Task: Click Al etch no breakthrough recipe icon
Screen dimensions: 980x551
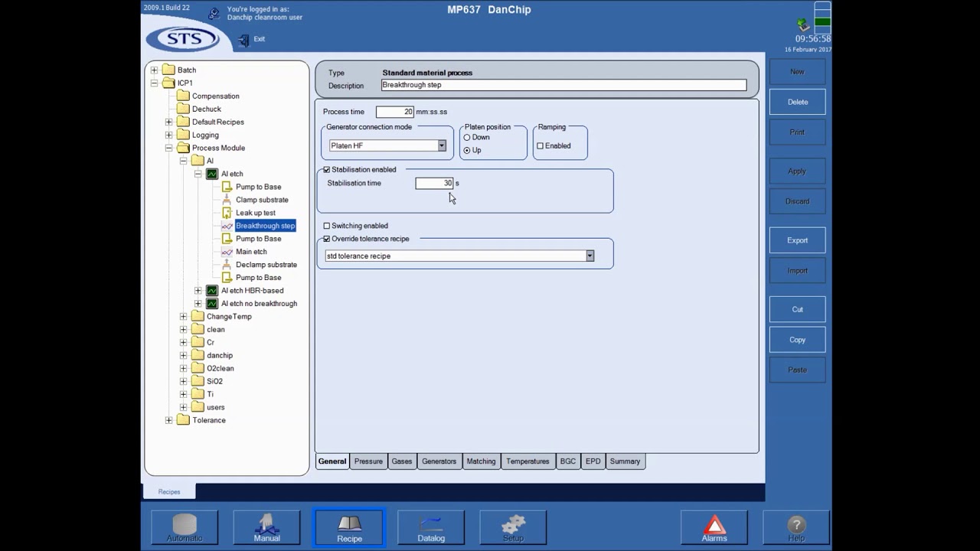Action: coord(212,304)
